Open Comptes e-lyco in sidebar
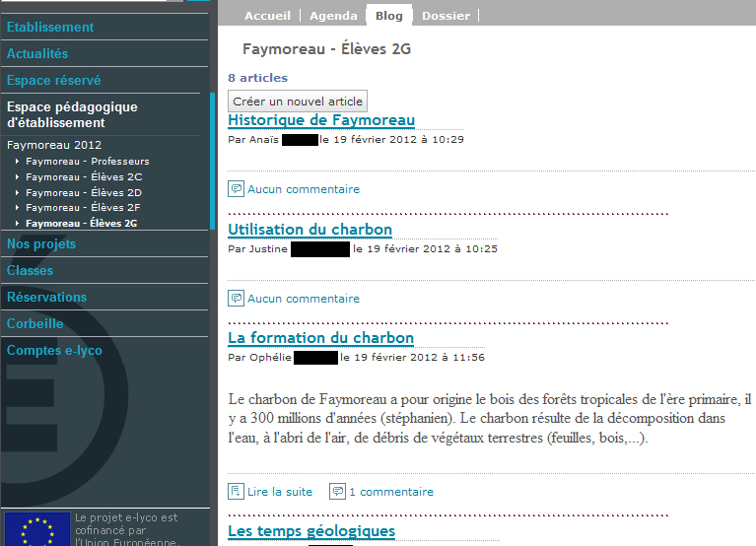The height and width of the screenshot is (546, 756). click(x=54, y=350)
